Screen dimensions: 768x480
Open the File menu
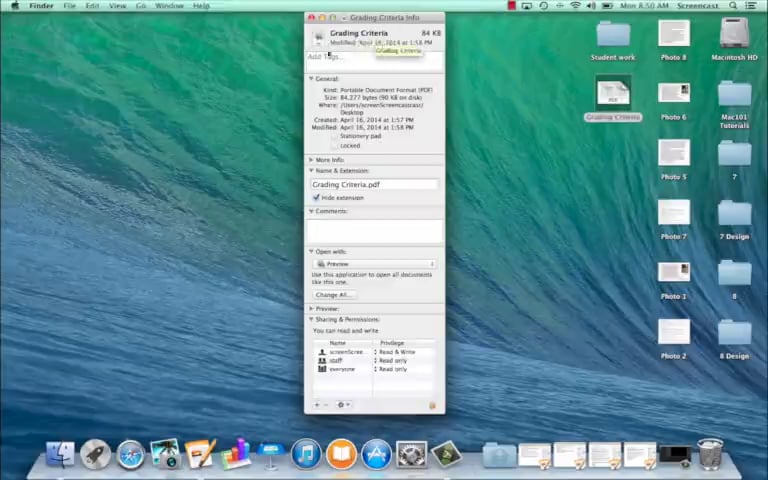(70, 6)
